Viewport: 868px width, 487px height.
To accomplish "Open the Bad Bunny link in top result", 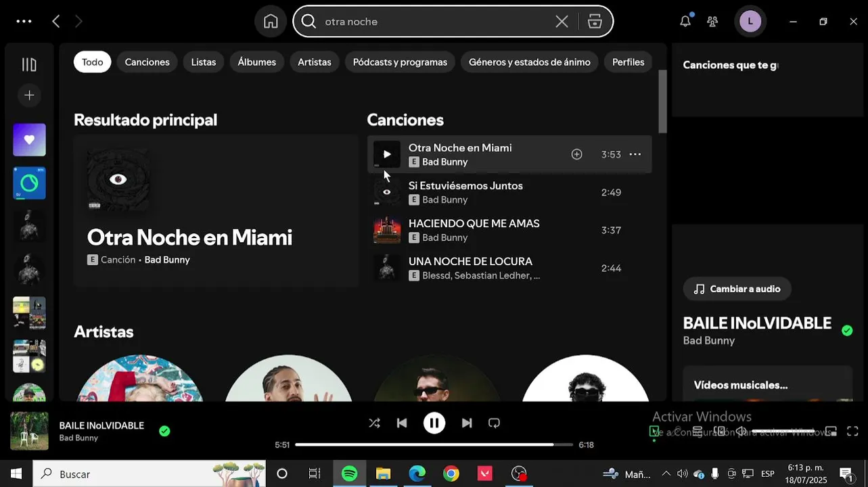I will (167, 260).
